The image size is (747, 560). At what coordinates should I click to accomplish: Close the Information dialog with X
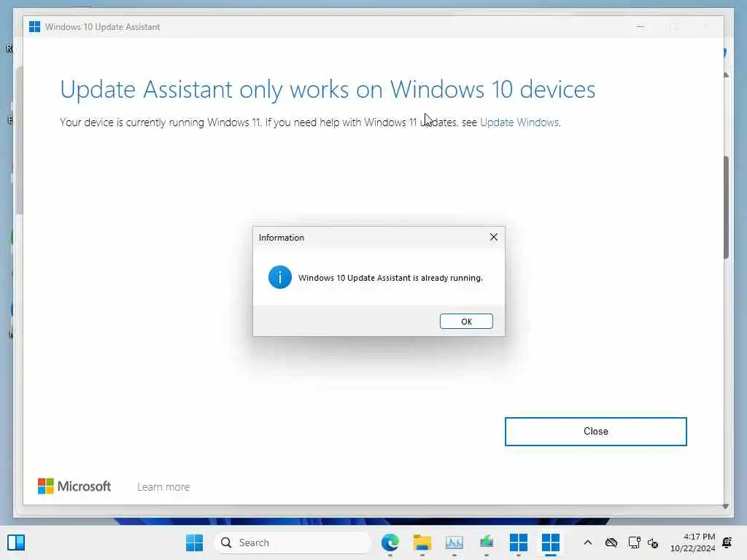(494, 237)
